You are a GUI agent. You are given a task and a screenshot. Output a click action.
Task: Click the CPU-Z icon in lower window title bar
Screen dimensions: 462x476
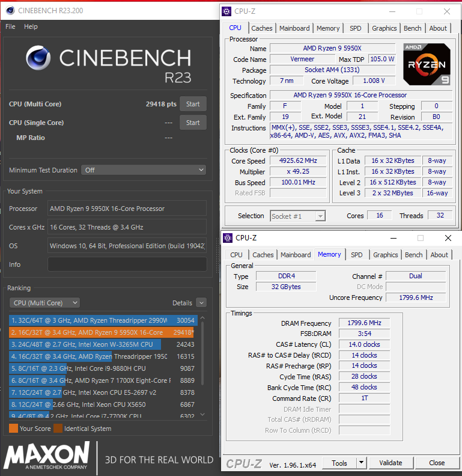click(x=228, y=237)
